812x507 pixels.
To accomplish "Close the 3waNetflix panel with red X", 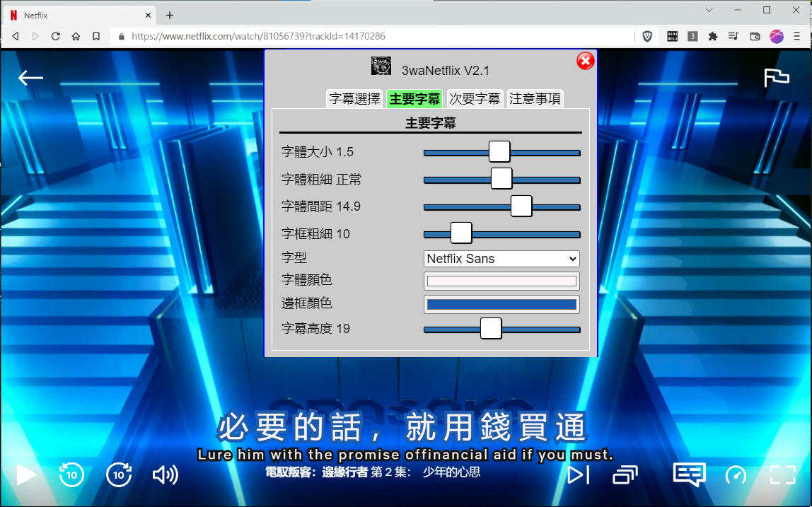I will tap(585, 61).
